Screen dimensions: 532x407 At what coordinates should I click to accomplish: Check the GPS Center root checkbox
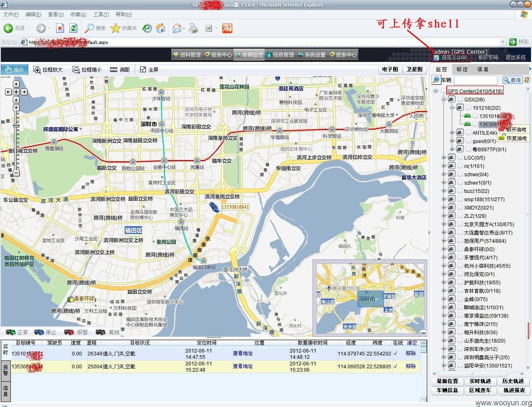[x=443, y=91]
